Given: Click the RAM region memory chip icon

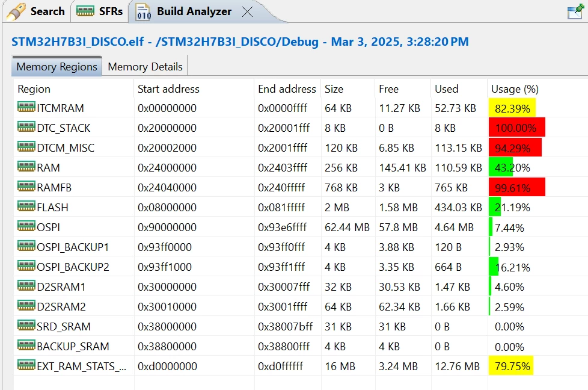Looking at the screenshot, I should pyautogui.click(x=26, y=167).
